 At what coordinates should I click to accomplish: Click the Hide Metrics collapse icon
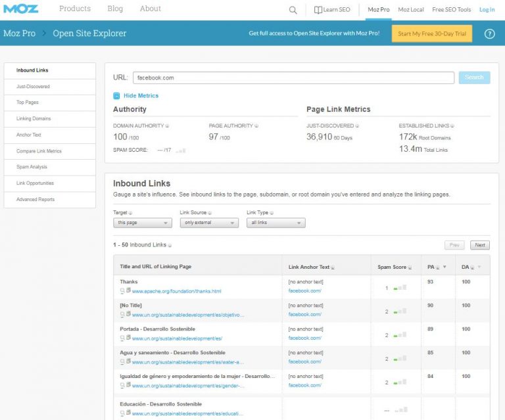pos(116,95)
